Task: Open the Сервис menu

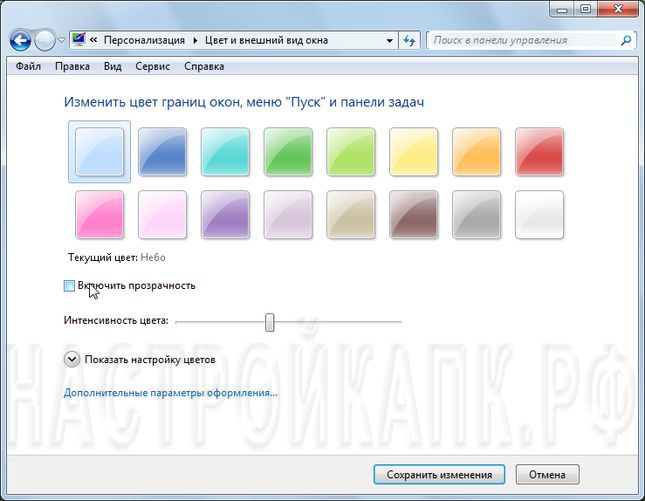Action: coord(153,66)
